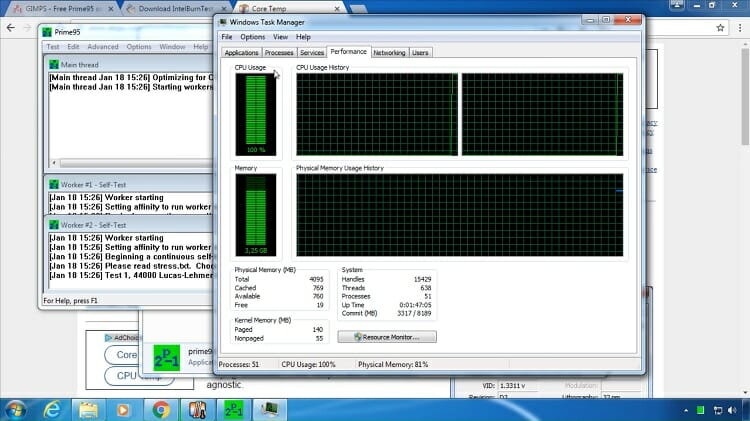The image size is (750, 421).
Task: Click the left CPU Usage History graph
Action: pyautogui.click(x=377, y=114)
